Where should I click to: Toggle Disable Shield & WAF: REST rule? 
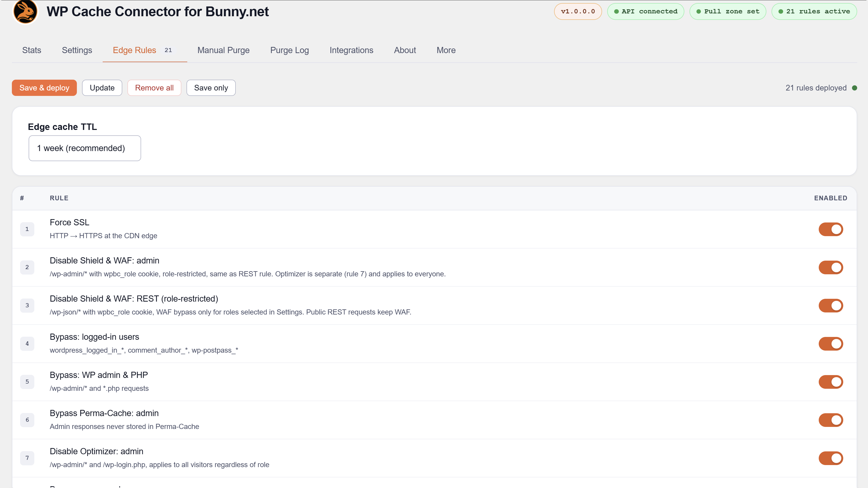click(831, 305)
